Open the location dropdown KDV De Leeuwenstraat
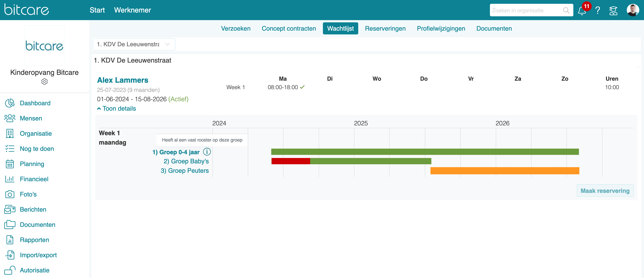The width and height of the screenshot is (644, 278). click(x=134, y=44)
